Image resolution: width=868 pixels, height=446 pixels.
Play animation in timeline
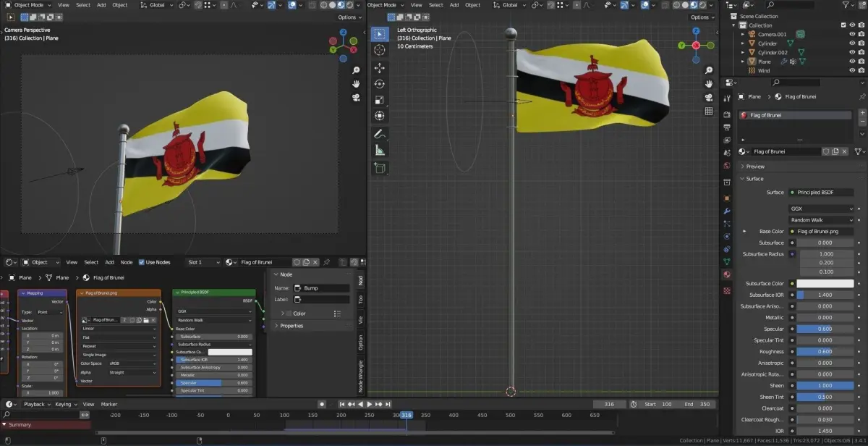pos(369,404)
